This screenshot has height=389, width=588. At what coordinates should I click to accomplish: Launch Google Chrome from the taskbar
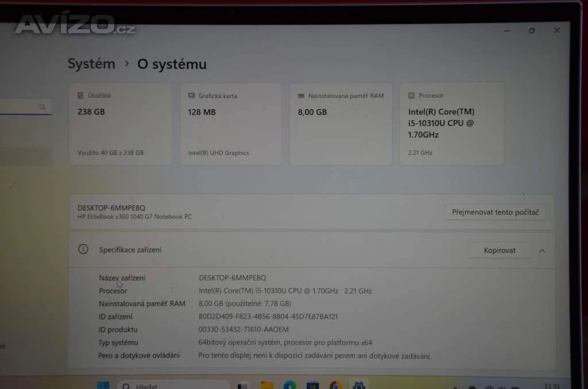(x=335, y=385)
